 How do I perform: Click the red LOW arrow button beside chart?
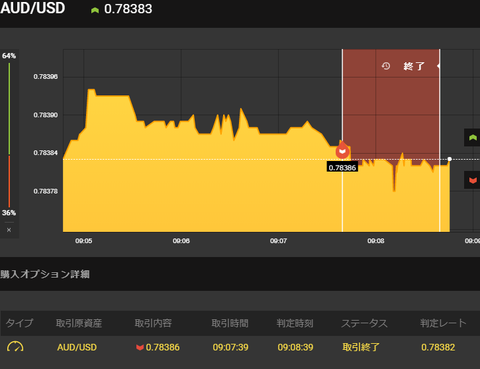472,180
